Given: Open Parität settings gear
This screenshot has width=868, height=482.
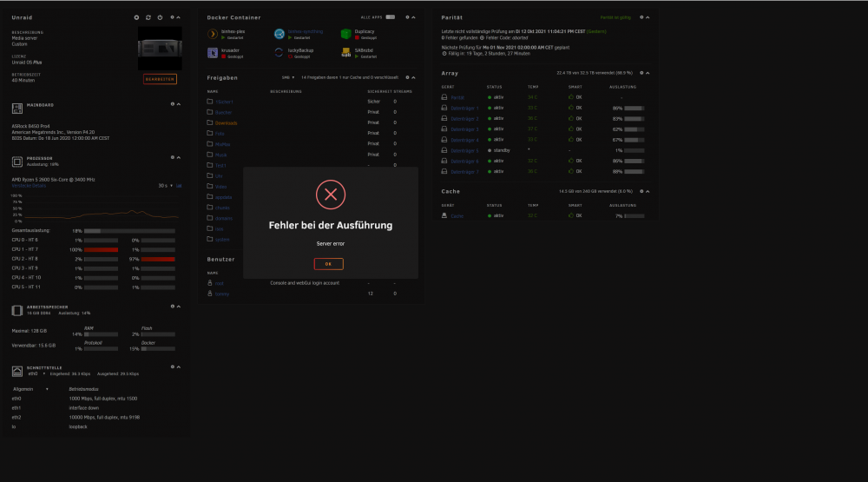Looking at the screenshot, I should pyautogui.click(x=641, y=17).
